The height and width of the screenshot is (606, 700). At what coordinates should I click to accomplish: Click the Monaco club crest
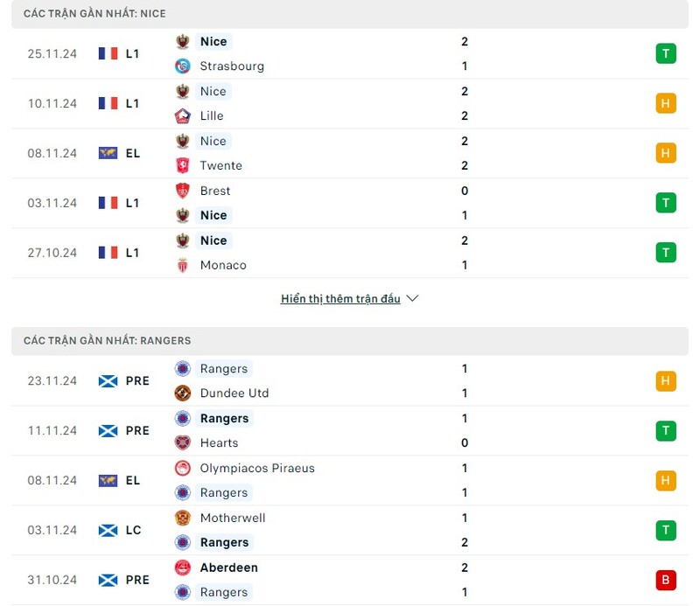pos(181,265)
